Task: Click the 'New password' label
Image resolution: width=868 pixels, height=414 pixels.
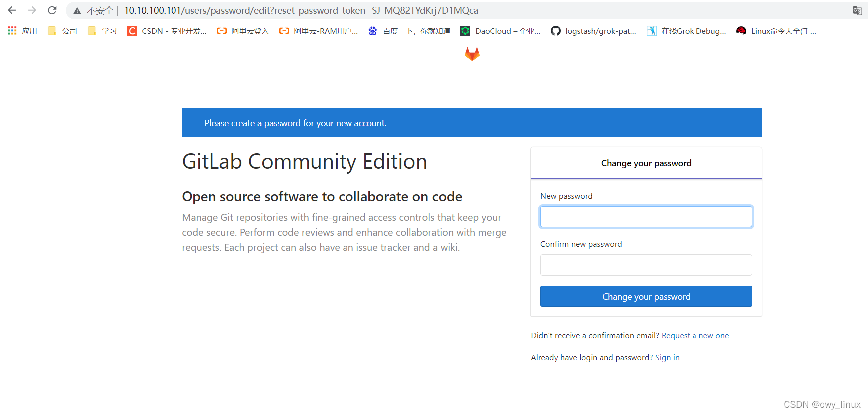Action: [x=566, y=196]
